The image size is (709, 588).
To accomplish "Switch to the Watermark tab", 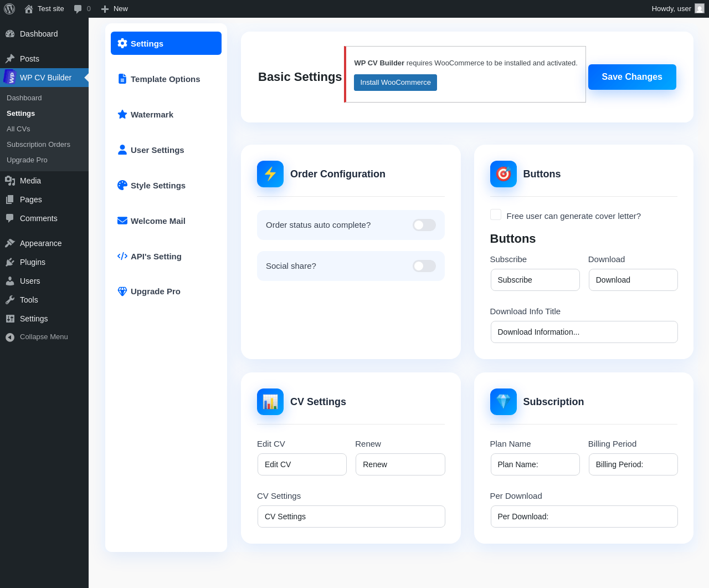I will coord(166,114).
